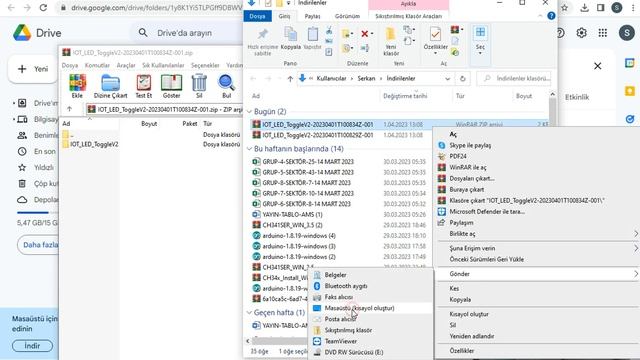Open the Seçenekler menu in WinRAR
This screenshot has height=360, width=640.
click(205, 65)
